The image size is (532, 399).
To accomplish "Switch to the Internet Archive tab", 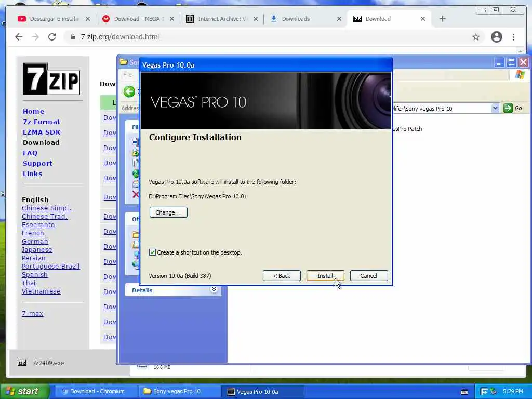I will pos(223,19).
